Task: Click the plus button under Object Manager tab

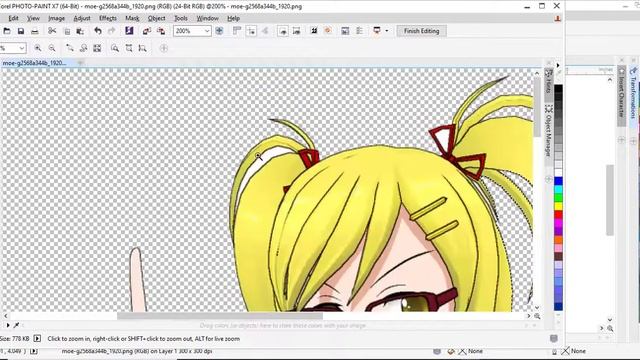Action: click(549, 179)
